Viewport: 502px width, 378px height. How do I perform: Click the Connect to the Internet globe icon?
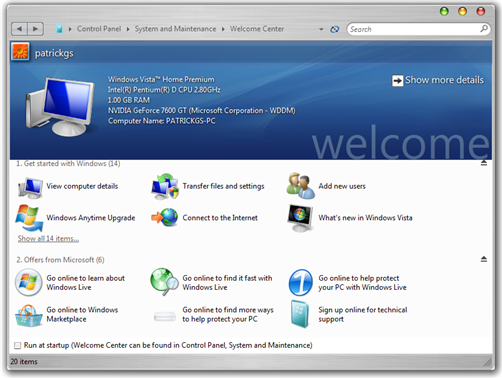pos(165,217)
